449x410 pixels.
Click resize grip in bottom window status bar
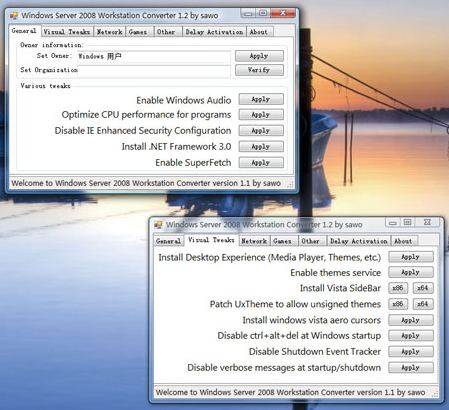[435, 394]
